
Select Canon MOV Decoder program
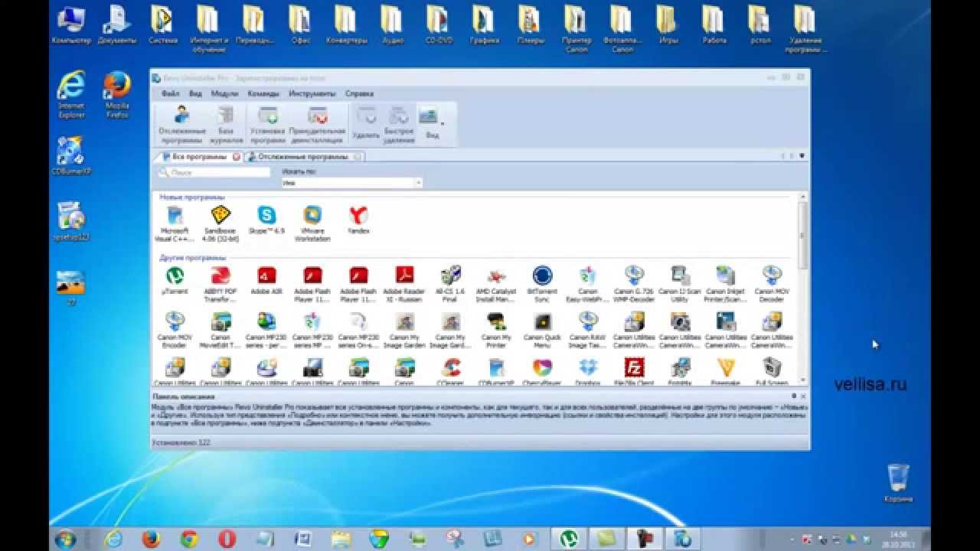(772, 285)
